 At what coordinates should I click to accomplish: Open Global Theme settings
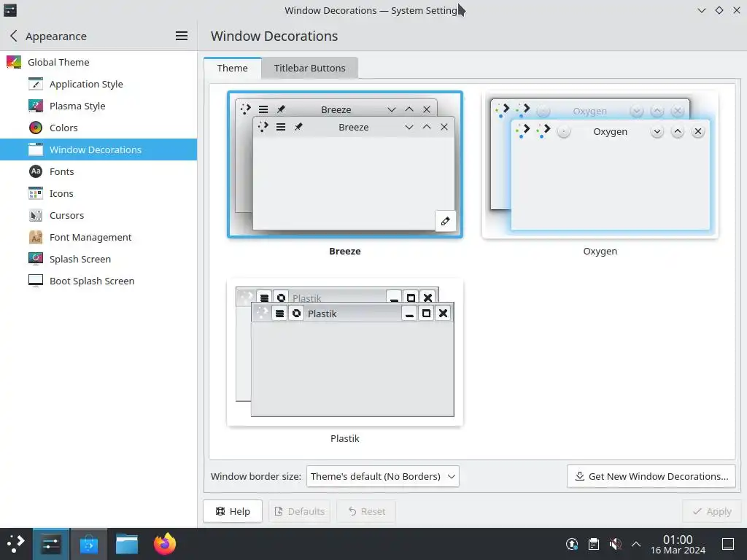pyautogui.click(x=98, y=62)
